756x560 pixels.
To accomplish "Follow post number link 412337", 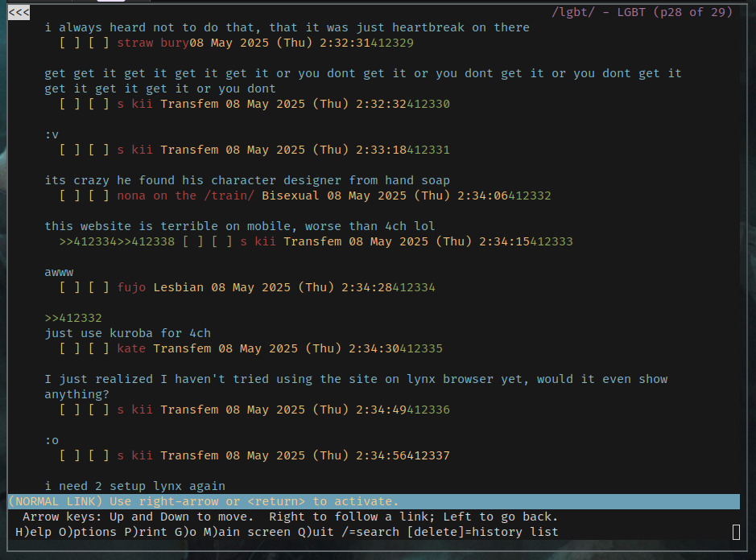I will 428,455.
